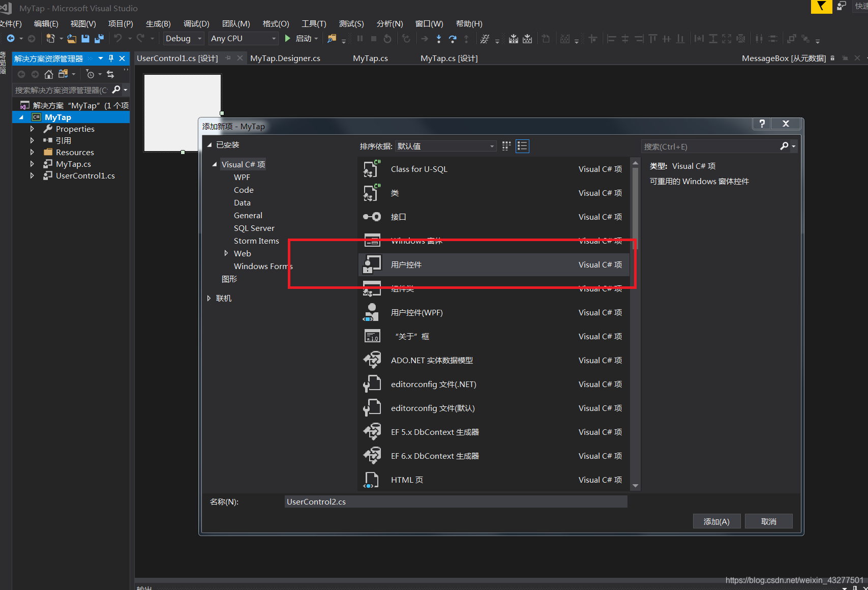
Task: Click the Pending Changes Filter clock icon
Action: (x=90, y=74)
